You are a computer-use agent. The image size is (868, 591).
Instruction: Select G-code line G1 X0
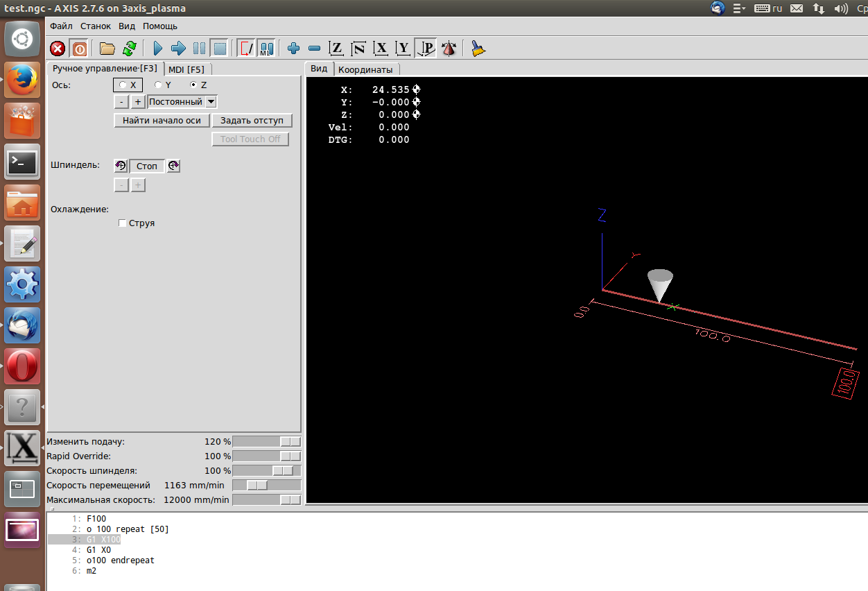(x=98, y=550)
